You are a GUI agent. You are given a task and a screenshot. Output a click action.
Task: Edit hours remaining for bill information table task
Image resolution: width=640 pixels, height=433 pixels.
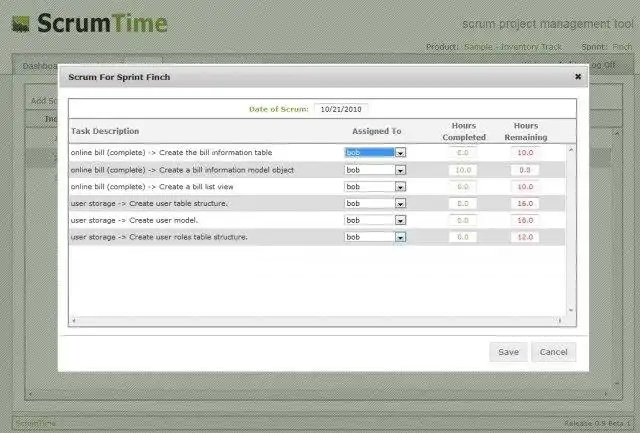click(525, 153)
